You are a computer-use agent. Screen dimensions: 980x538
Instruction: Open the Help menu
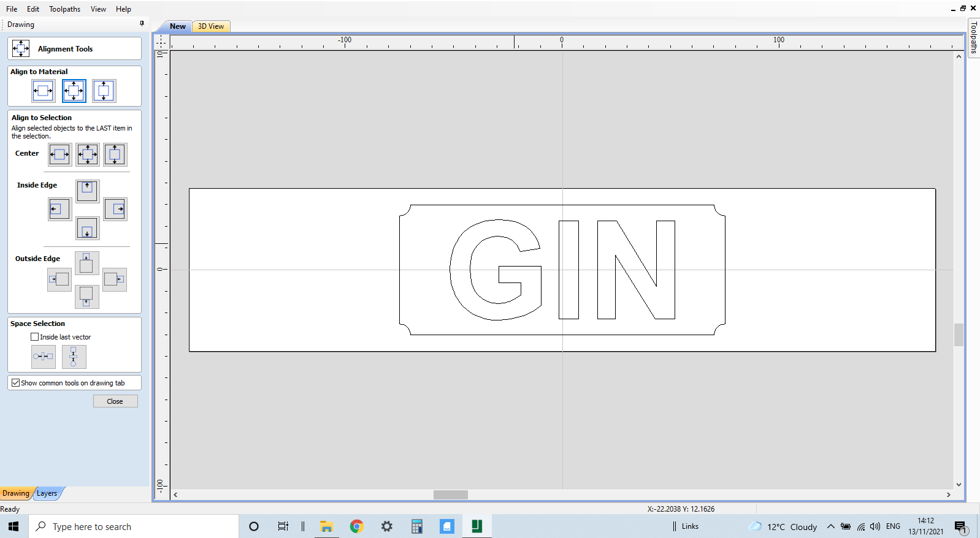point(123,9)
